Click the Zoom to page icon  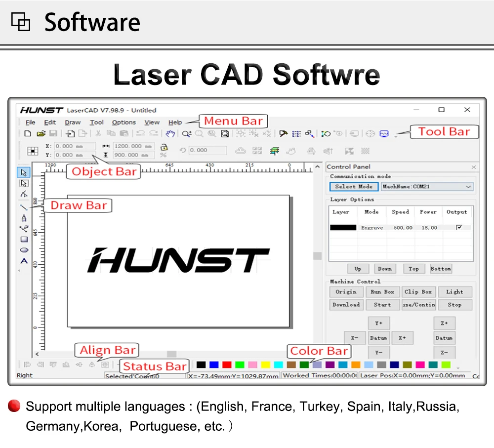[x=225, y=133]
